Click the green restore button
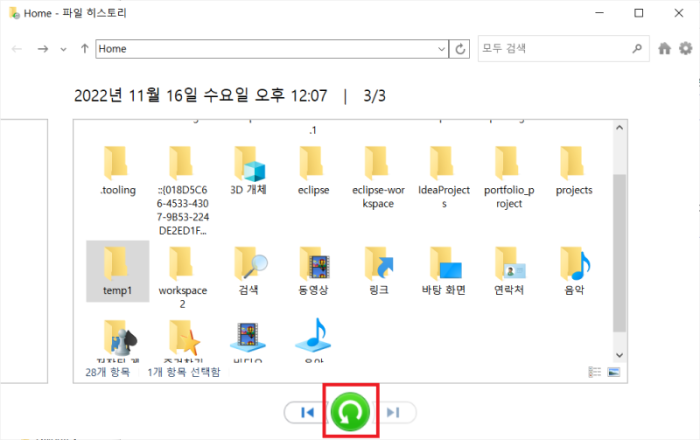The width and height of the screenshot is (700, 440). pos(350,411)
